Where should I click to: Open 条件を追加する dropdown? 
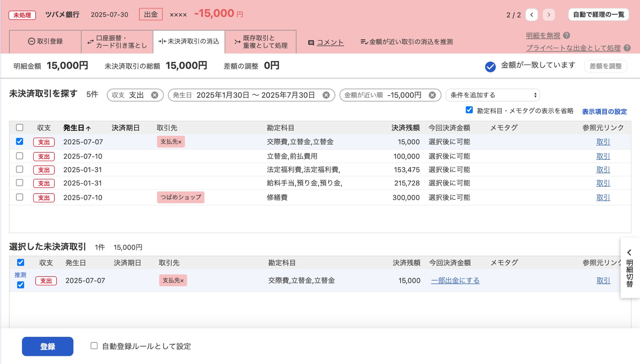pyautogui.click(x=493, y=95)
